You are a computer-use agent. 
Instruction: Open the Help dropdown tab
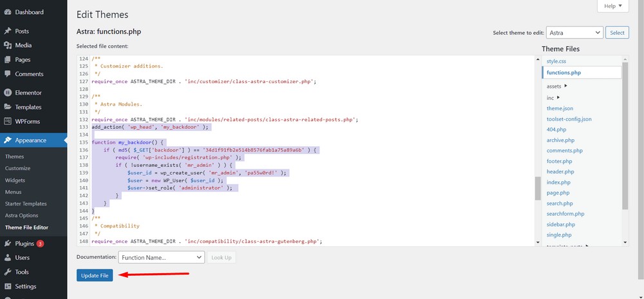(x=613, y=6)
